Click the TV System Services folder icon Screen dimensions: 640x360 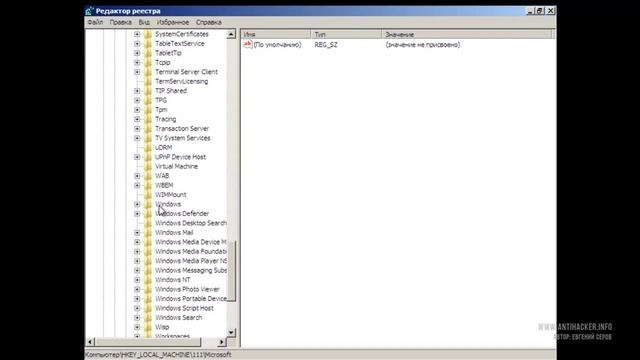click(148, 138)
